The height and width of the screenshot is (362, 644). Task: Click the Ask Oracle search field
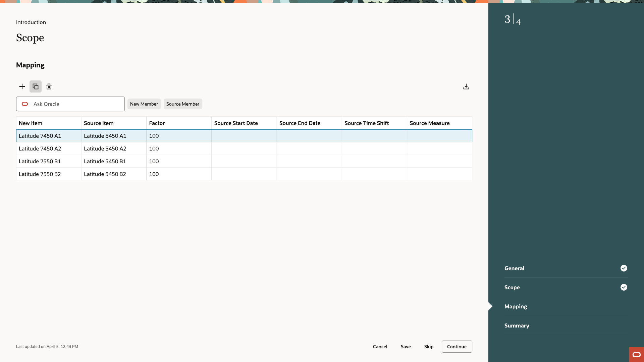pyautogui.click(x=70, y=104)
